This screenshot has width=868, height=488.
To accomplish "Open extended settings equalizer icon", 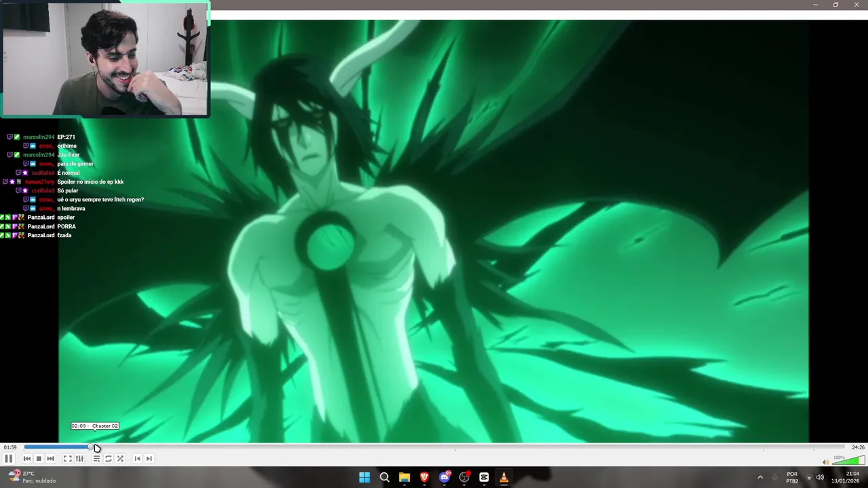I will (79, 459).
